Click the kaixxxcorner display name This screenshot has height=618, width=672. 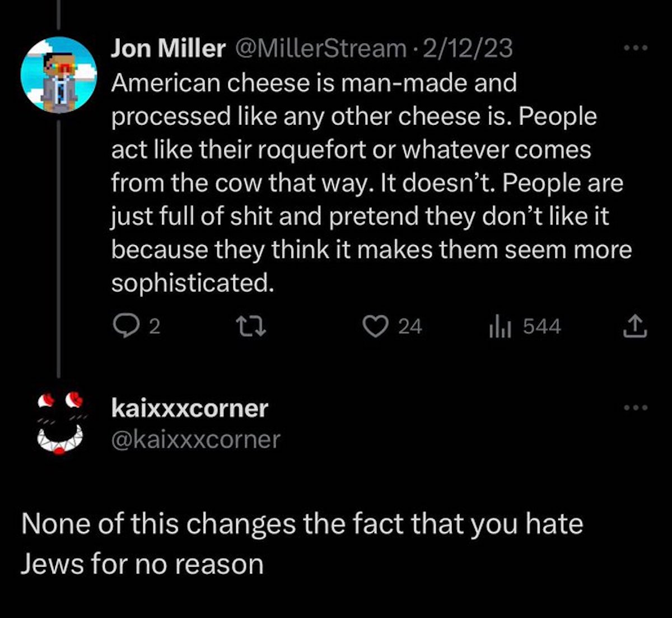click(x=189, y=408)
